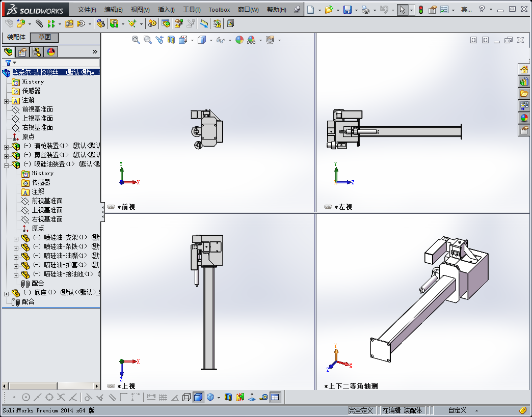
Task: Expand the 底座<1> tree node
Action: pos(6,294)
